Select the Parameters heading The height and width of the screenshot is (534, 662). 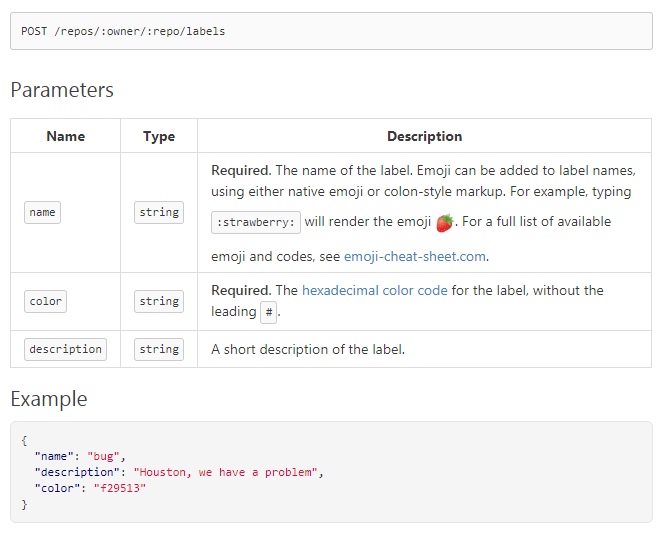pos(62,90)
